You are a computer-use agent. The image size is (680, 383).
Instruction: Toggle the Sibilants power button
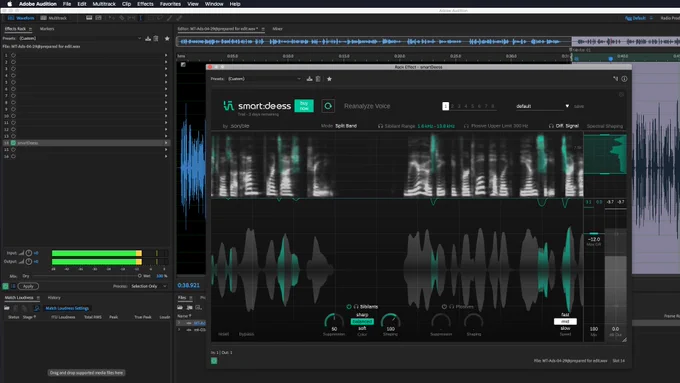point(349,306)
